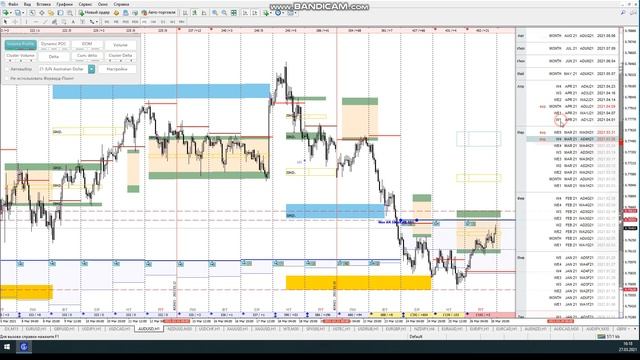Click the Настройки button
This screenshot has width=640, height=360.
click(x=117, y=69)
